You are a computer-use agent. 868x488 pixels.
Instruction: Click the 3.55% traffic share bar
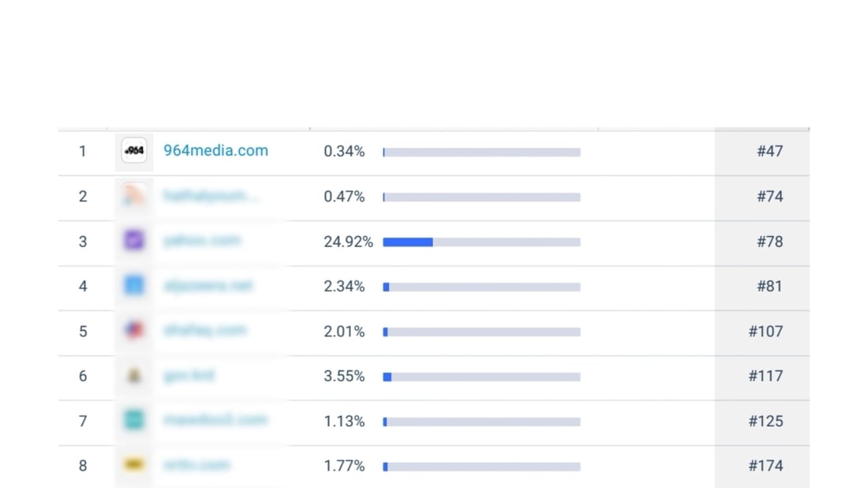481,377
